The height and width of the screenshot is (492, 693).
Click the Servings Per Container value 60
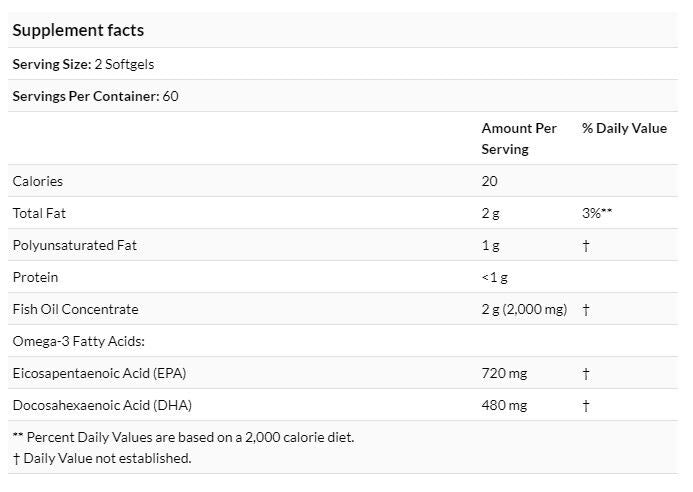[x=170, y=96]
